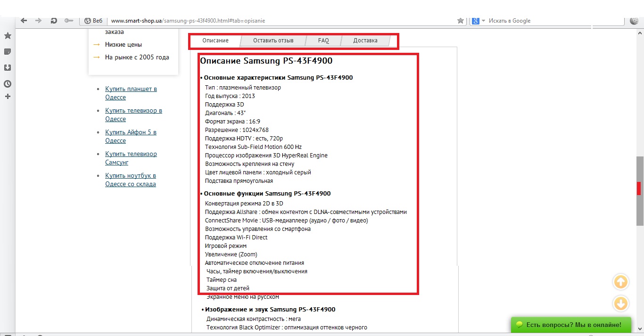644x336 pixels.
Task: Click the 'Диагональ : 43"' line
Action: pos(225,113)
